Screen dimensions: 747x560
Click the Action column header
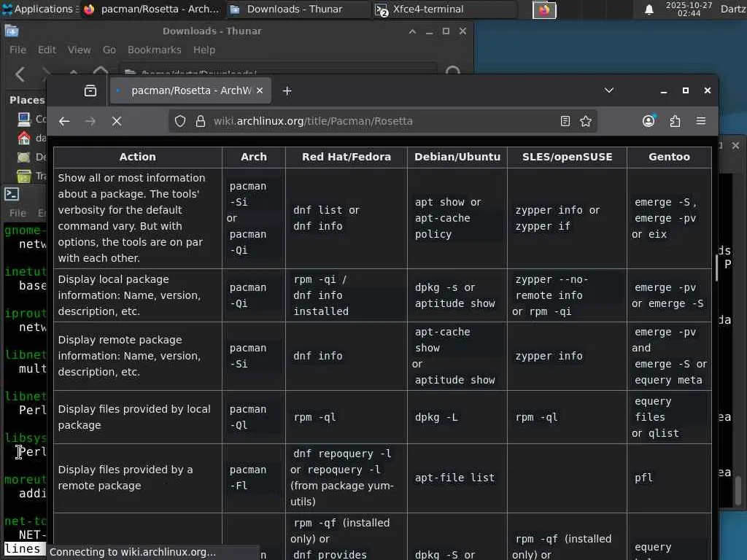tap(138, 157)
